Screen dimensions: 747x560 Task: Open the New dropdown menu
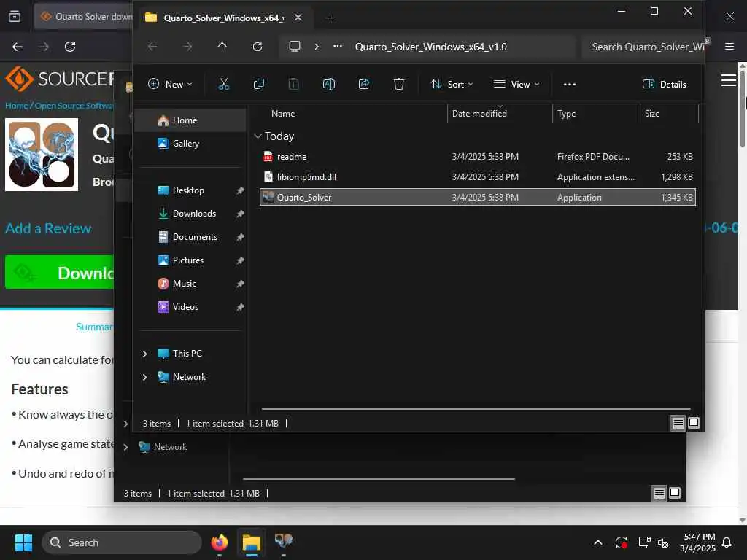(170, 85)
